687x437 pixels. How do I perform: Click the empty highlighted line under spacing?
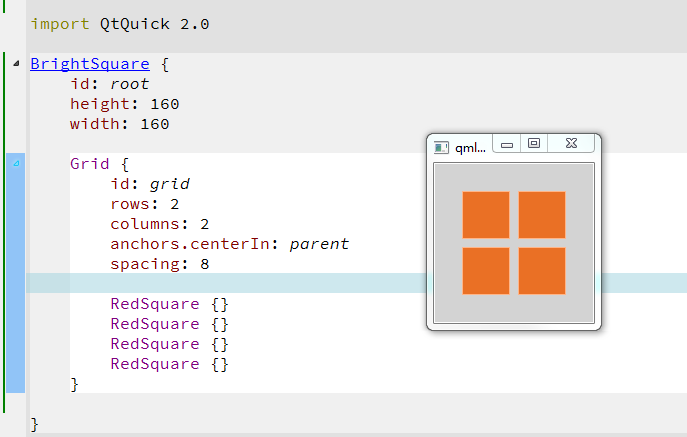pos(250,284)
